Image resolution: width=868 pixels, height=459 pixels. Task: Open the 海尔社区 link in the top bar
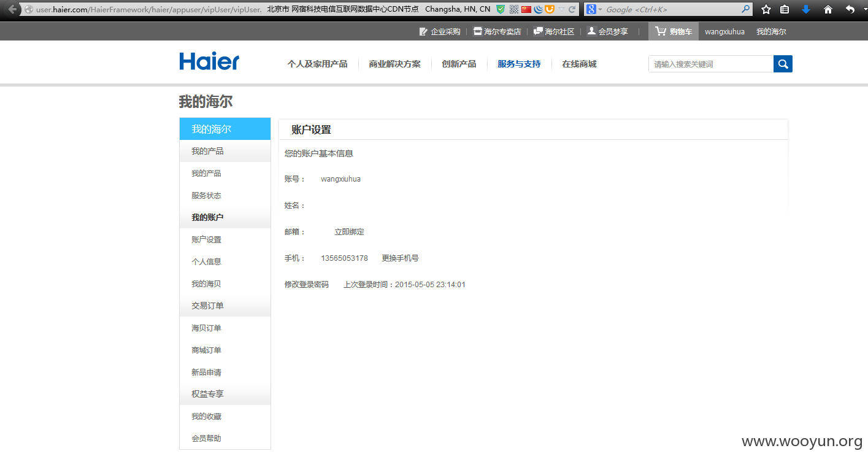pyautogui.click(x=554, y=31)
